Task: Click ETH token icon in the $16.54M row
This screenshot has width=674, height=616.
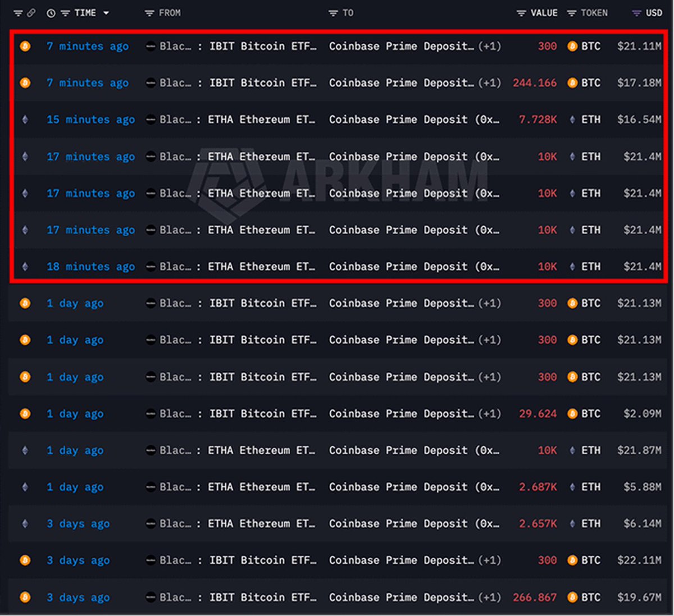Action: pyautogui.click(x=572, y=120)
